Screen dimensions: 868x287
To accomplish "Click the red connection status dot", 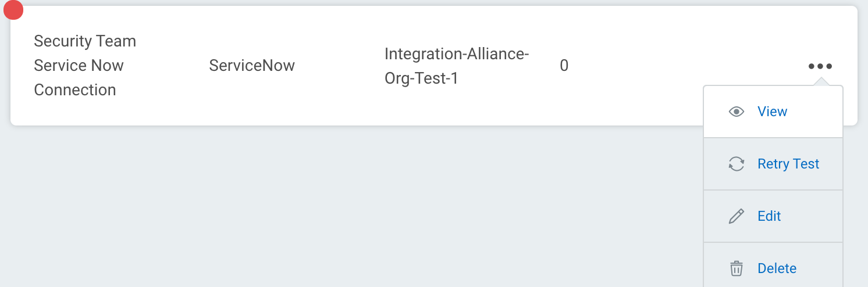I will (13, 10).
